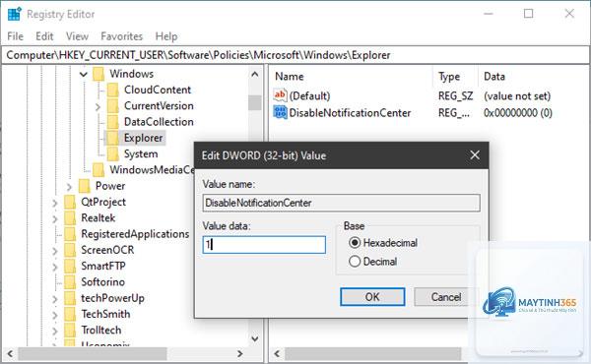This screenshot has height=364, width=591.
Task: Click tree pane scroll left arrow
Action: coord(10,354)
